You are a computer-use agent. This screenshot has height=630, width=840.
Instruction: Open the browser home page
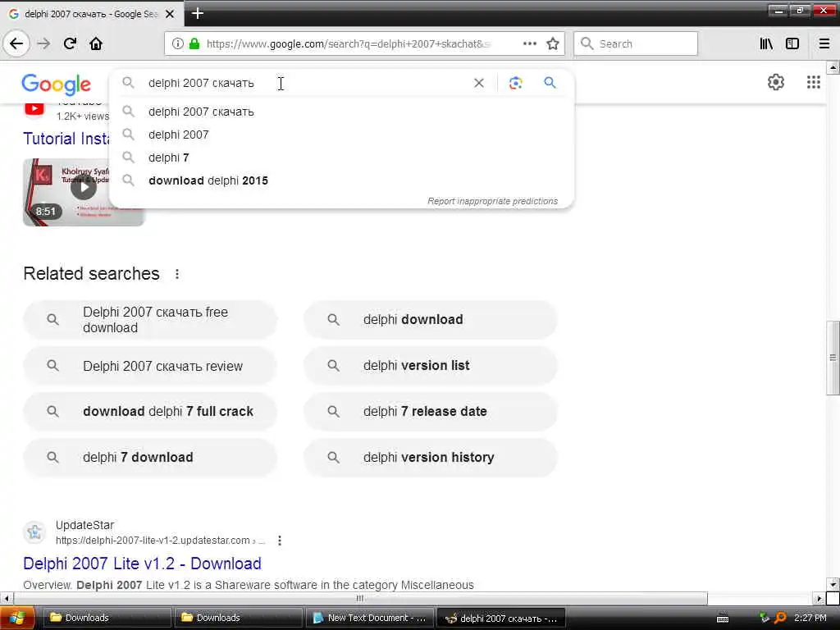click(x=96, y=43)
